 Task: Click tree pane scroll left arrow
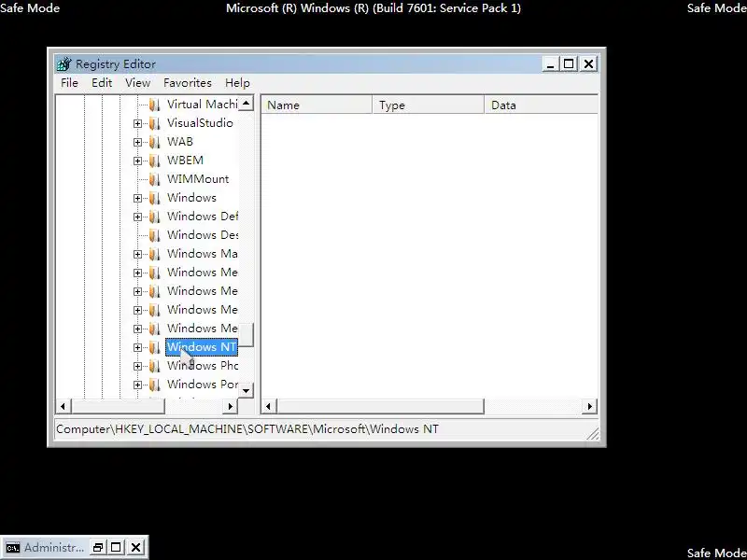[63, 406]
